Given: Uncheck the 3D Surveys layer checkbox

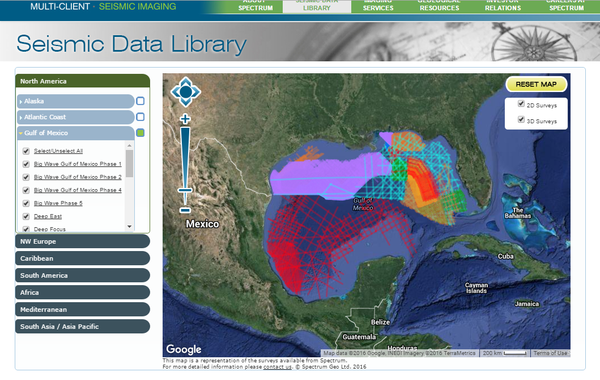Looking at the screenshot, I should [x=521, y=119].
